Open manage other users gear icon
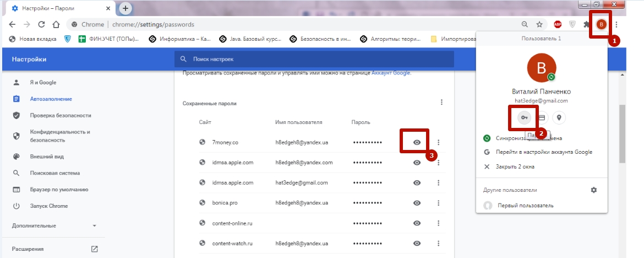This screenshot has height=258, width=644. point(593,190)
